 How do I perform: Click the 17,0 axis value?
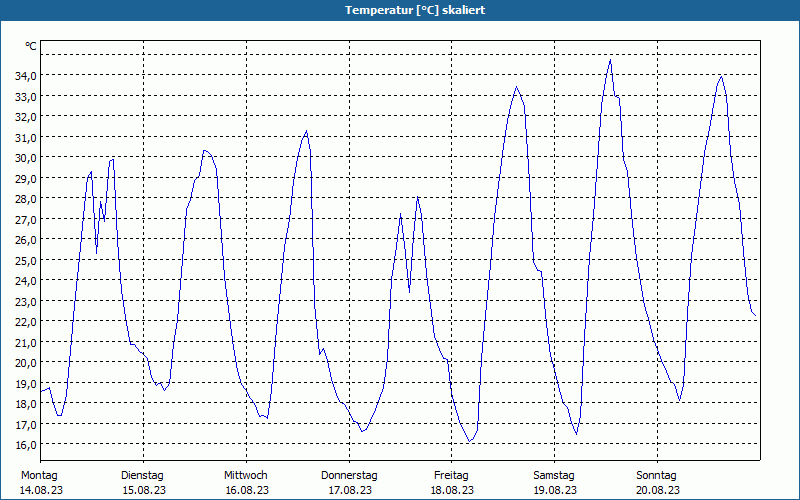26,424
